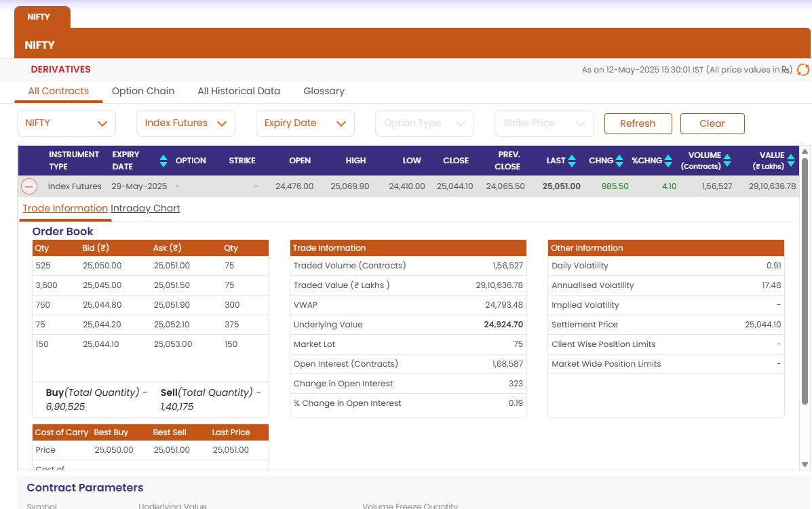Open the Glossary tab
The height and width of the screenshot is (509, 812).
tap(324, 91)
